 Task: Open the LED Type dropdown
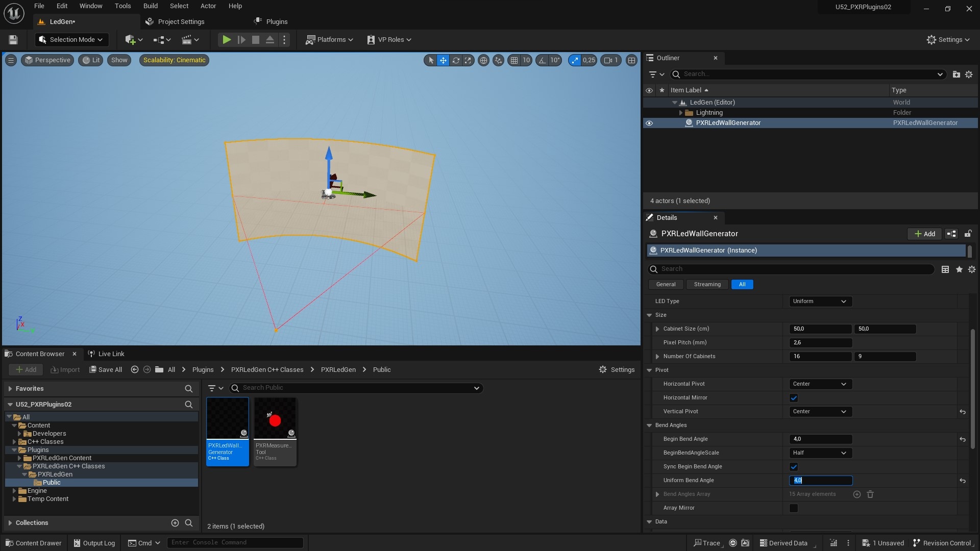point(820,301)
